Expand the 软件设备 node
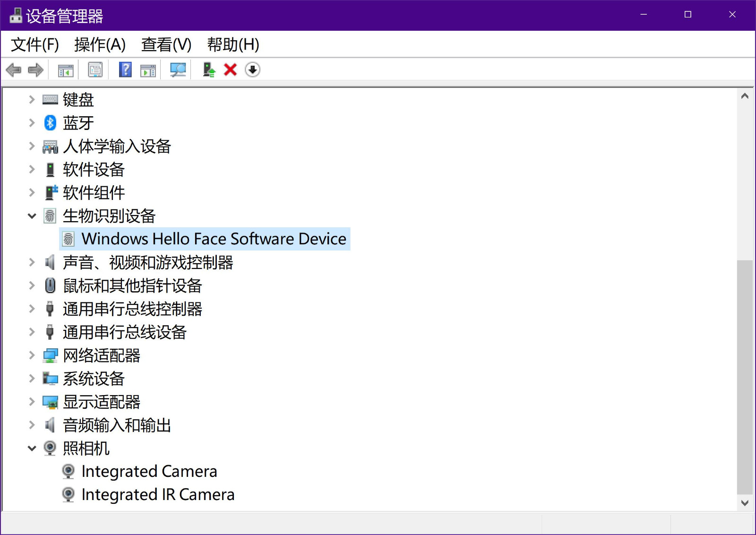 32,169
